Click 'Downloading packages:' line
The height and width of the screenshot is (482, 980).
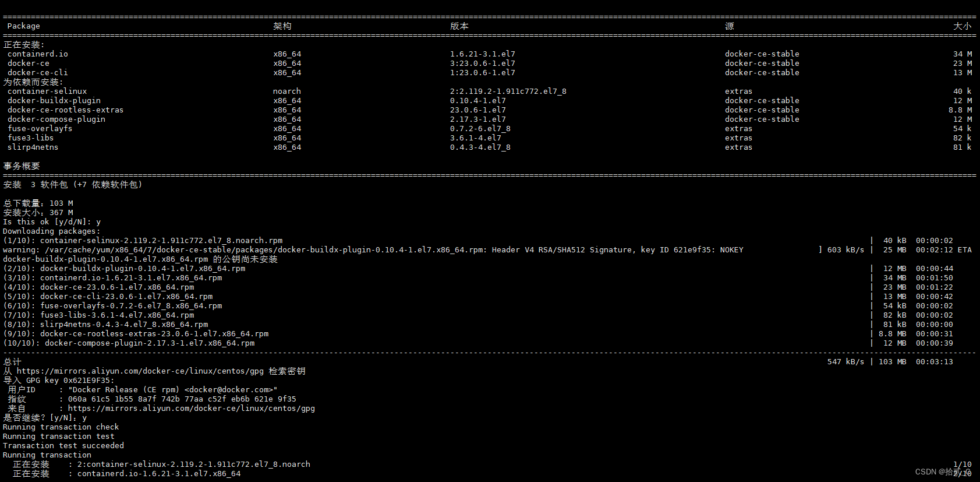(52, 231)
